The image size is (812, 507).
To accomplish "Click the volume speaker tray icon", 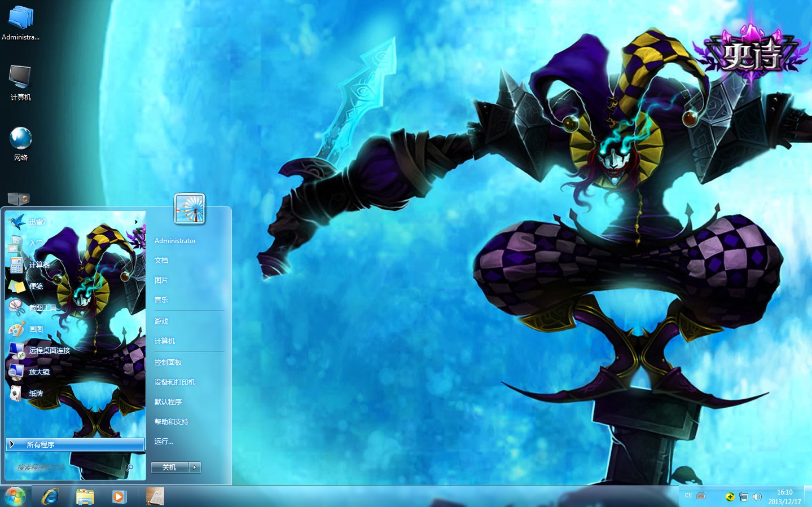I will pos(757,497).
